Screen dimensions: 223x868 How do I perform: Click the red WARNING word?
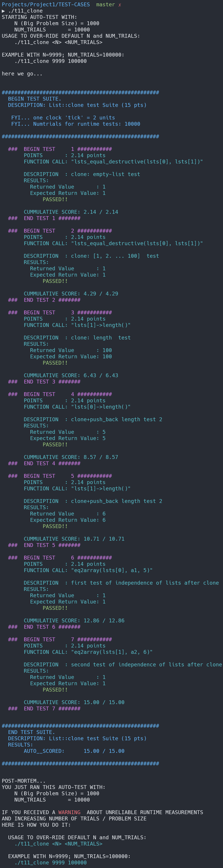69,812
